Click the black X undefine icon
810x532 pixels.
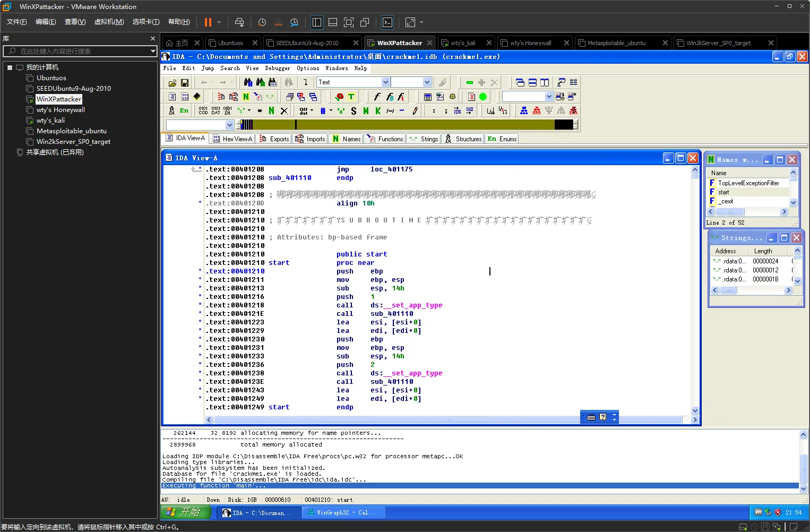284,110
